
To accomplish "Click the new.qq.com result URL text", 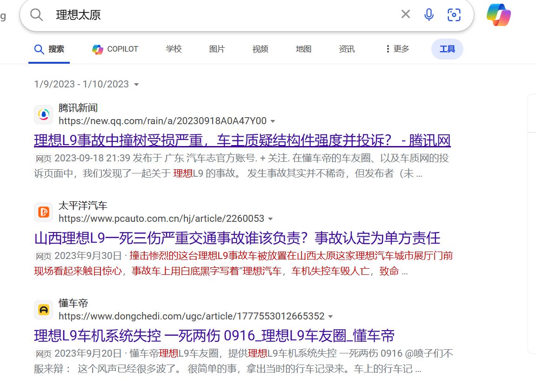I will [x=163, y=121].
